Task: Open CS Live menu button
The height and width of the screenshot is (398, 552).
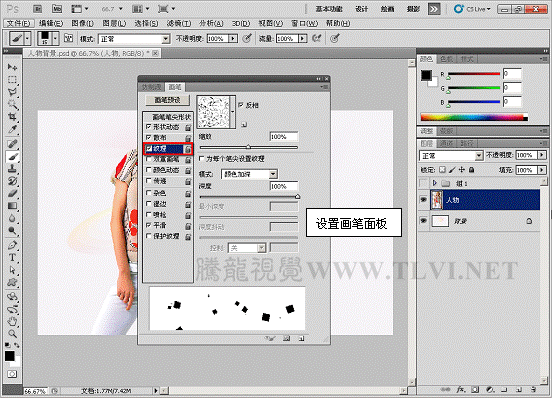Action: click(472, 9)
